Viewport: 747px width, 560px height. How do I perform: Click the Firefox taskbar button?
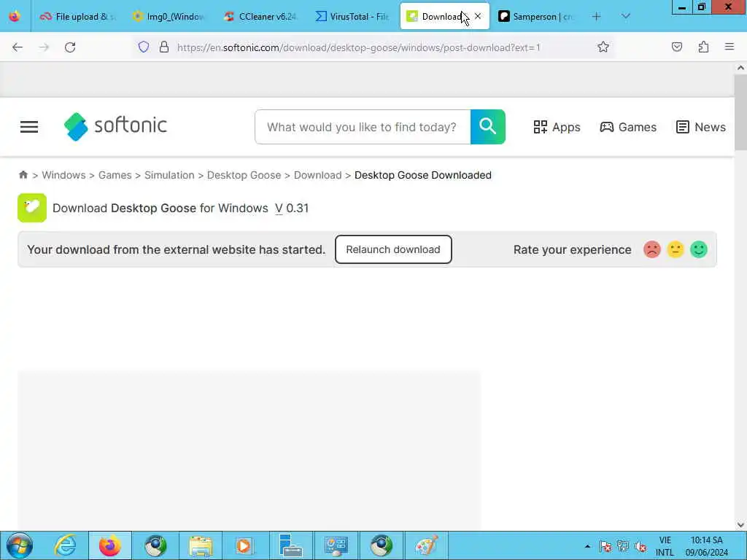110,545
